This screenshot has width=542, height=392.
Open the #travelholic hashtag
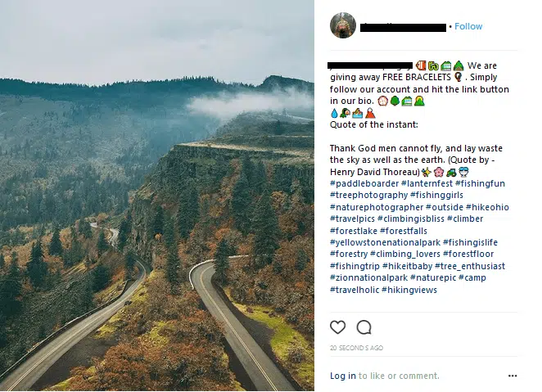[354, 291]
